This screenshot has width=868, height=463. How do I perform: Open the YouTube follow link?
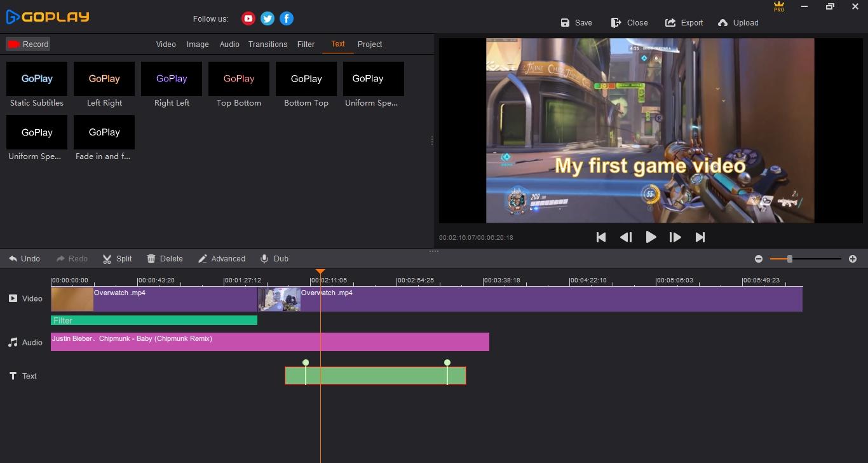pos(248,18)
